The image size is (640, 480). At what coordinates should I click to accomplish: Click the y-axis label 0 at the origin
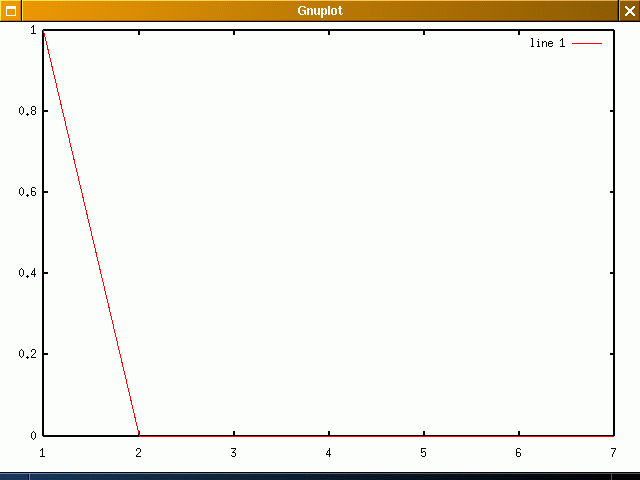point(33,435)
